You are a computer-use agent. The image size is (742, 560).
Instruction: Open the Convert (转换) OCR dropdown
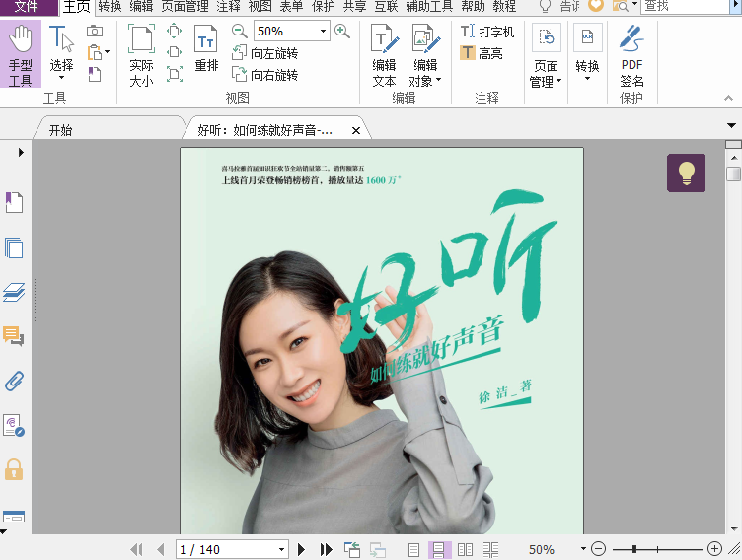pos(587,53)
